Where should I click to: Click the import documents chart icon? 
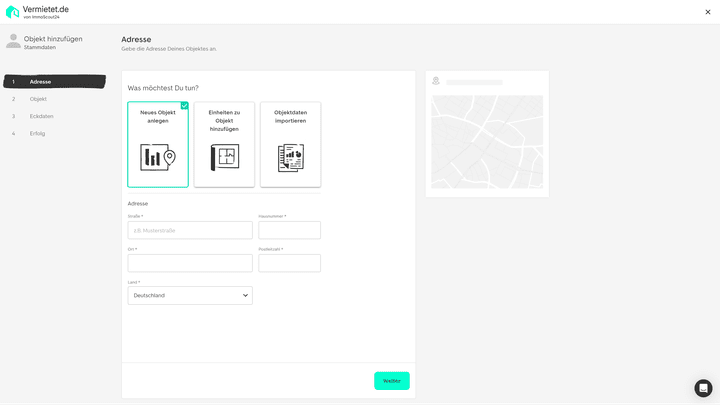pyautogui.click(x=291, y=157)
